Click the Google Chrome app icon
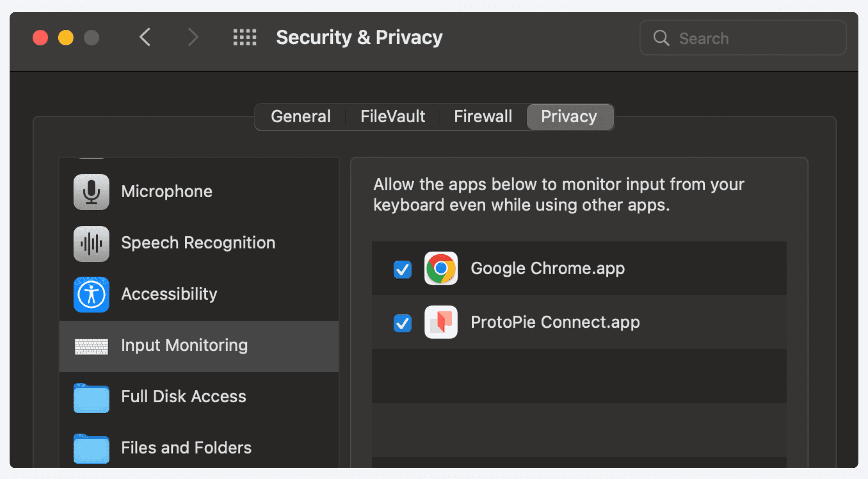This screenshot has width=868, height=479. (x=441, y=269)
